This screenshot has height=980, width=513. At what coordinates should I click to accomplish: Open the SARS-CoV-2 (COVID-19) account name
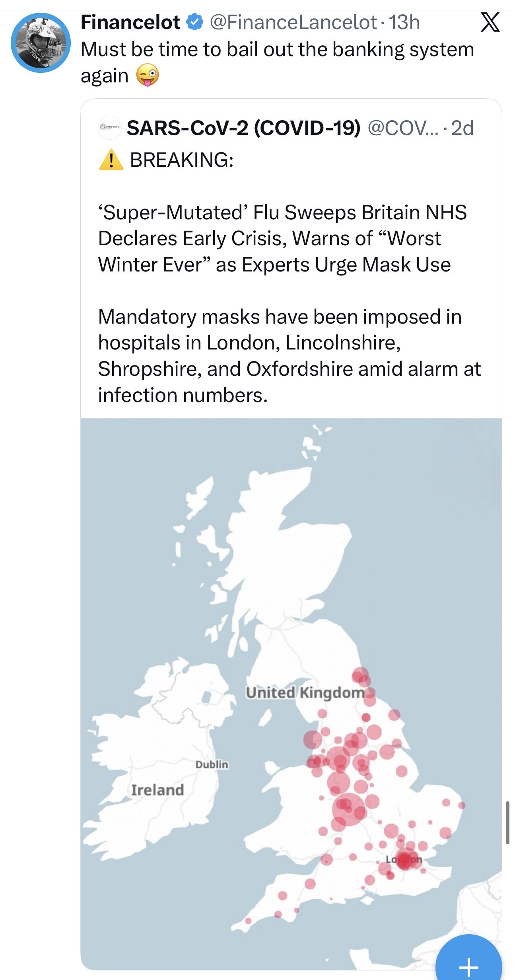[x=243, y=128]
